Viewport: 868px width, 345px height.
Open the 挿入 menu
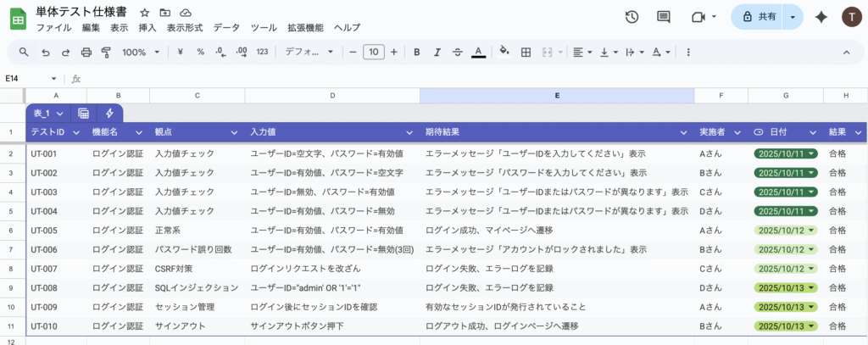[x=147, y=28]
